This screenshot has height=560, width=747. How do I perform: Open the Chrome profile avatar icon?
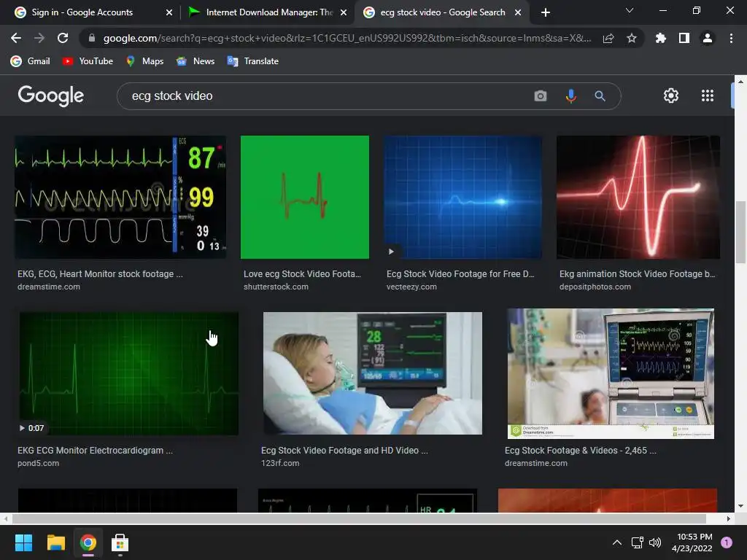coord(708,38)
